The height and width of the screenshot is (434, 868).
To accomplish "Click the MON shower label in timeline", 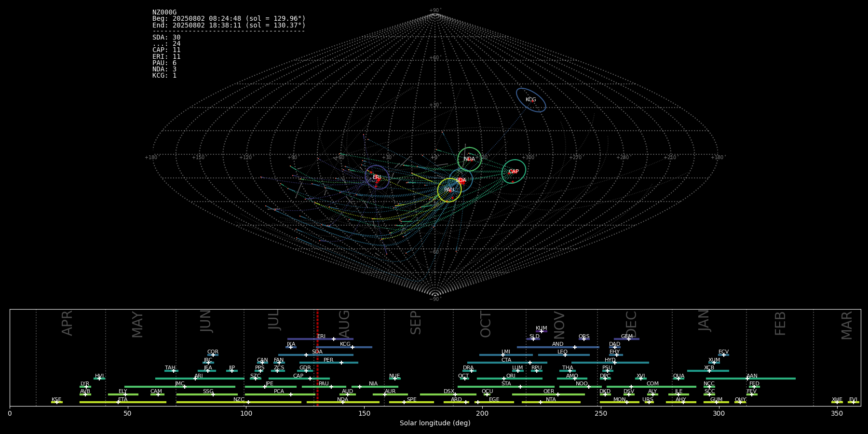I will click(620, 400).
